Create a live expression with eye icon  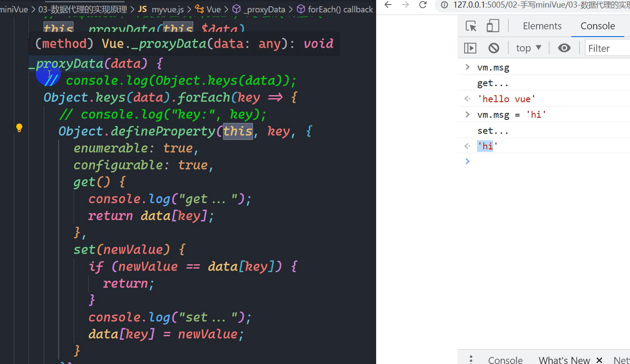pyautogui.click(x=564, y=48)
